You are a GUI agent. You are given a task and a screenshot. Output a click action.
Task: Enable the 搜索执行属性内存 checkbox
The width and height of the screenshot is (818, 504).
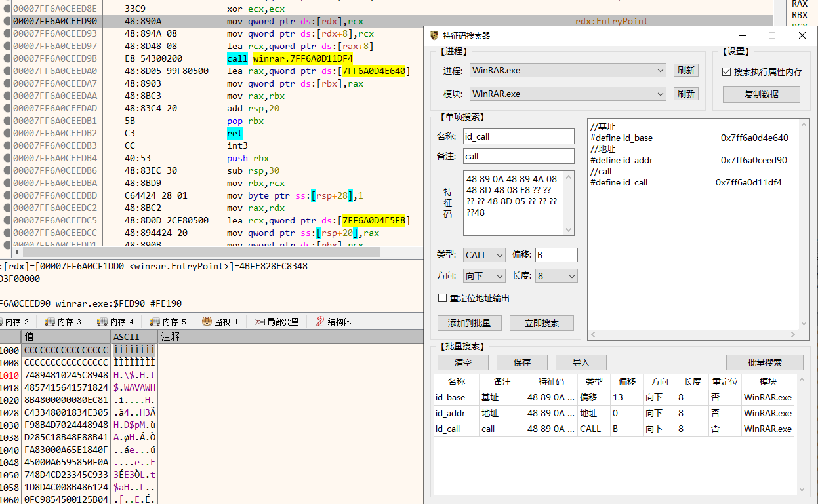tap(726, 72)
